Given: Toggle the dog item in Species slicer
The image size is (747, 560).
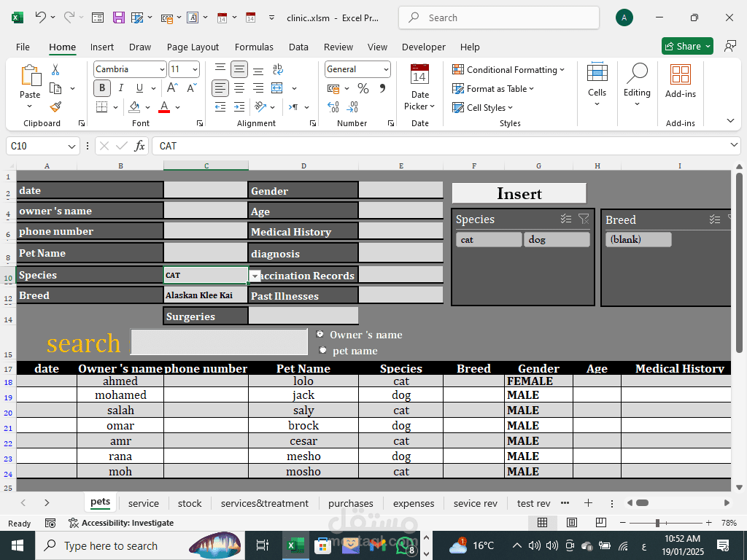Looking at the screenshot, I should (557, 239).
